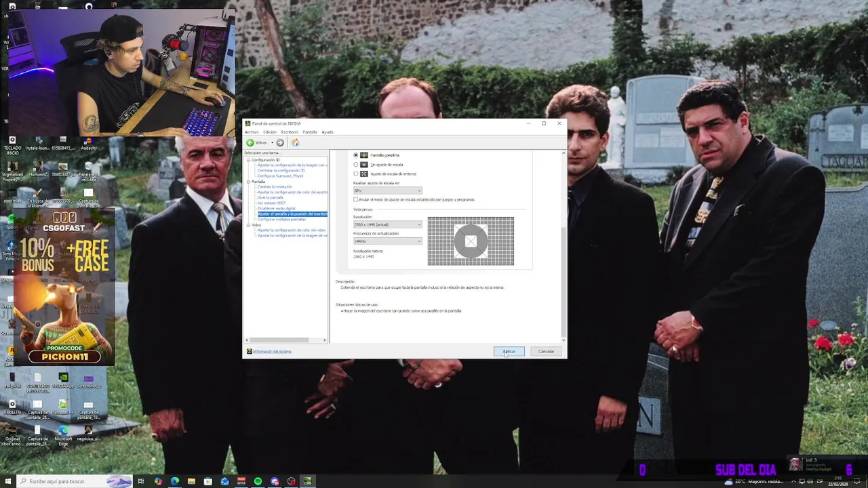Open Ajustar la configuración de color del vídeo

click(292, 230)
